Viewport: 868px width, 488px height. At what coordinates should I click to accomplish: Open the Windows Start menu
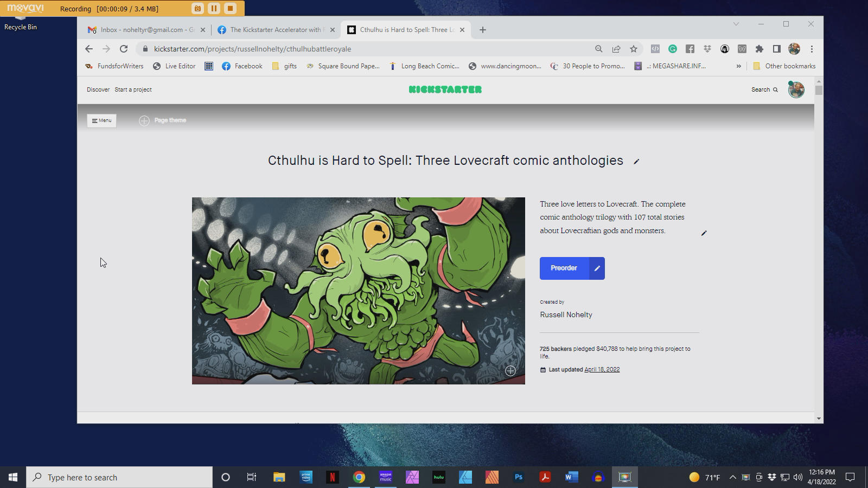coord(13,477)
